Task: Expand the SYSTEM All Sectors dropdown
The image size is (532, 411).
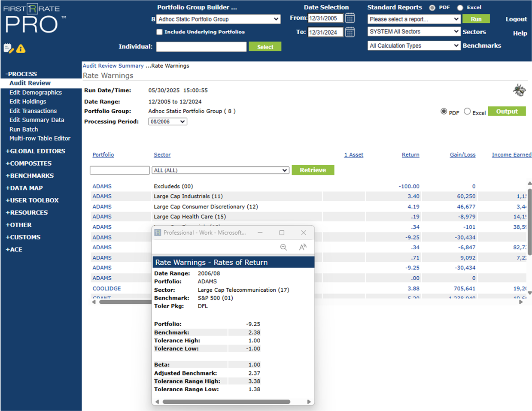Action: [414, 32]
